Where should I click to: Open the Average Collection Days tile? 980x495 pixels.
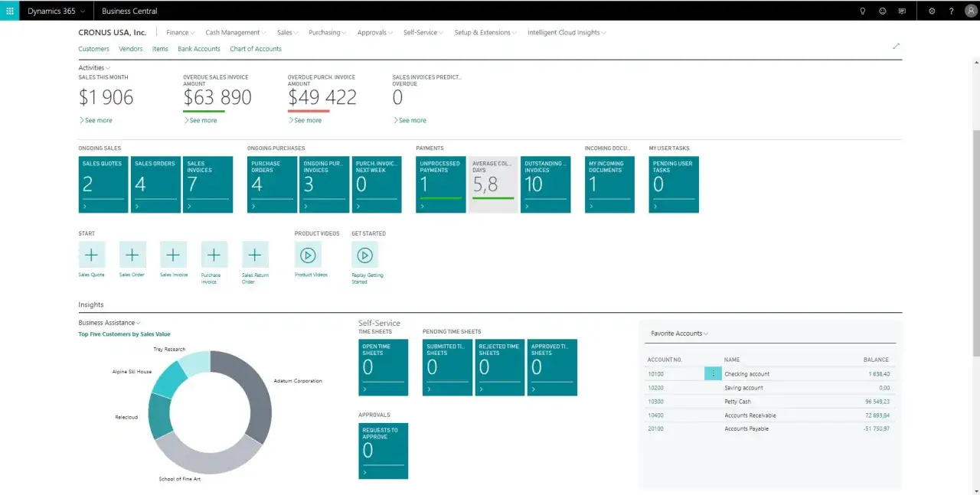(493, 184)
